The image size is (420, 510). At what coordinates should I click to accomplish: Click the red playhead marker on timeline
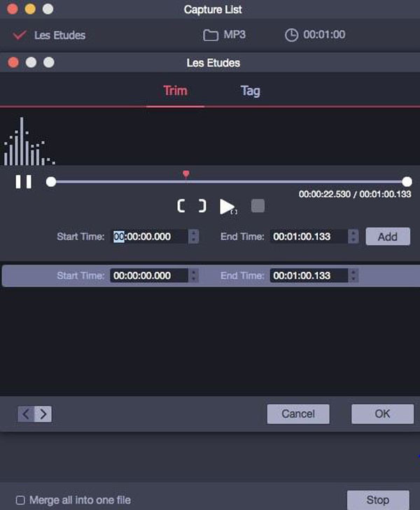pos(185,174)
